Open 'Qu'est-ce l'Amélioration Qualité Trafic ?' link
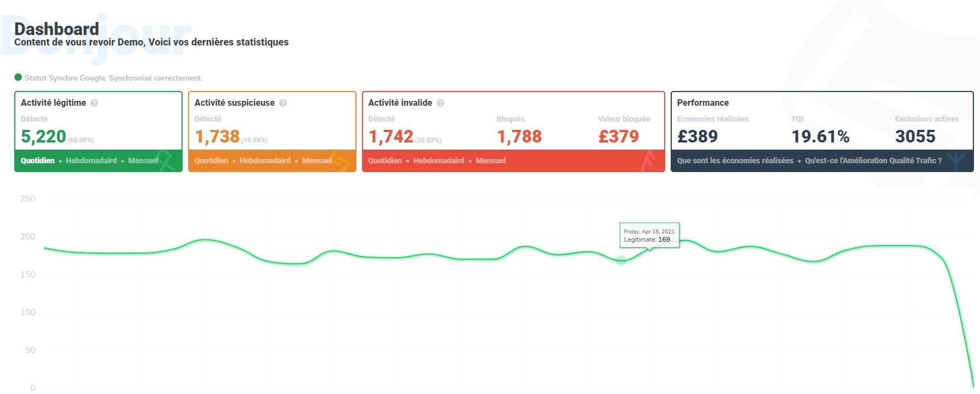980x394 pixels. coord(873,161)
